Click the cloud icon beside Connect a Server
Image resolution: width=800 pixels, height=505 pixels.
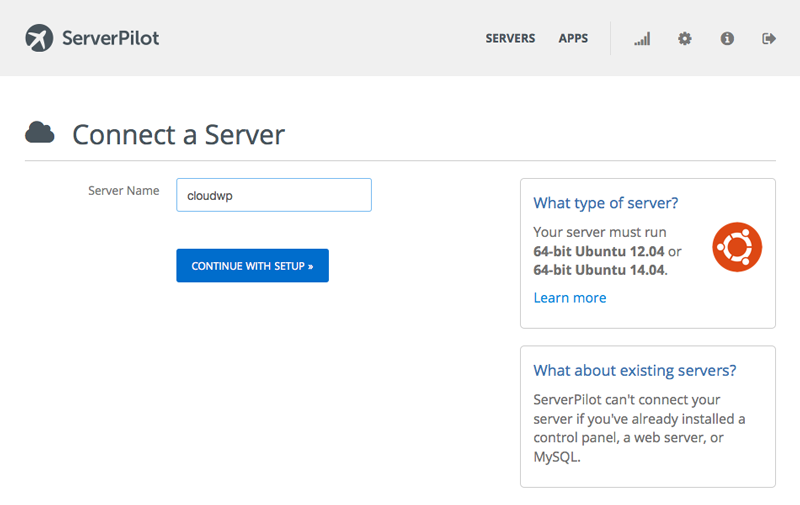[40, 133]
